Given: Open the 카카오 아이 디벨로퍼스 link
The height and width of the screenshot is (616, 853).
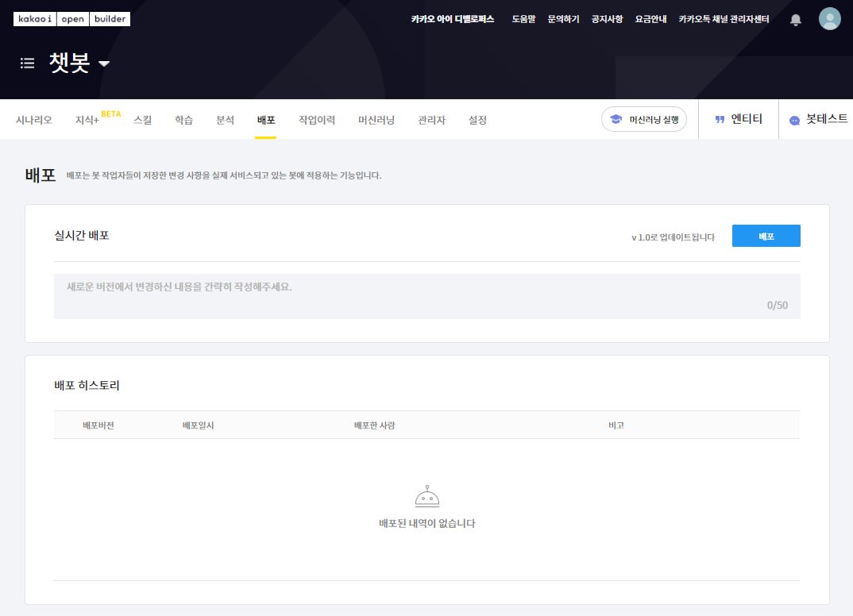Looking at the screenshot, I should pyautogui.click(x=453, y=19).
